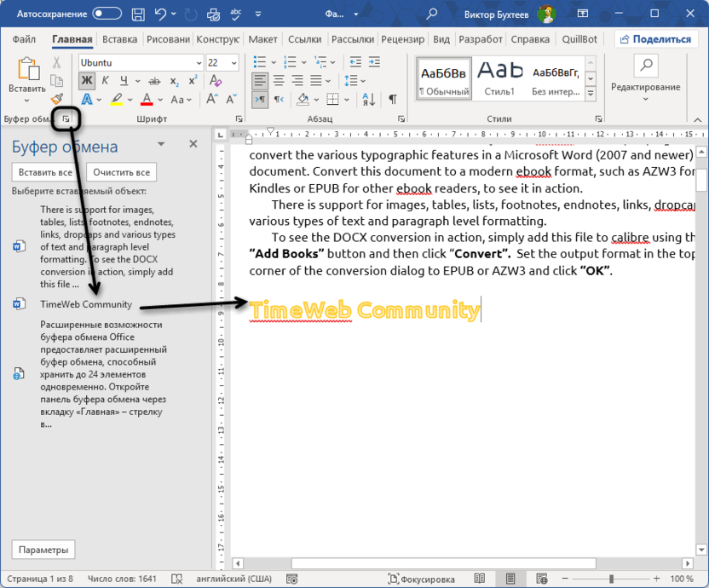
Task: Select the TimeWeb Community clipboard item
Action: (85, 304)
